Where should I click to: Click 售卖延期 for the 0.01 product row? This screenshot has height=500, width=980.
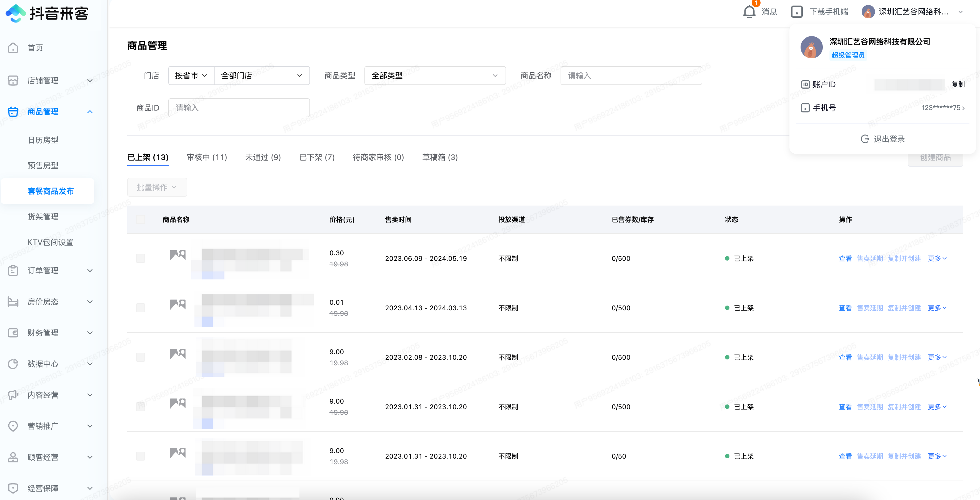click(x=870, y=308)
